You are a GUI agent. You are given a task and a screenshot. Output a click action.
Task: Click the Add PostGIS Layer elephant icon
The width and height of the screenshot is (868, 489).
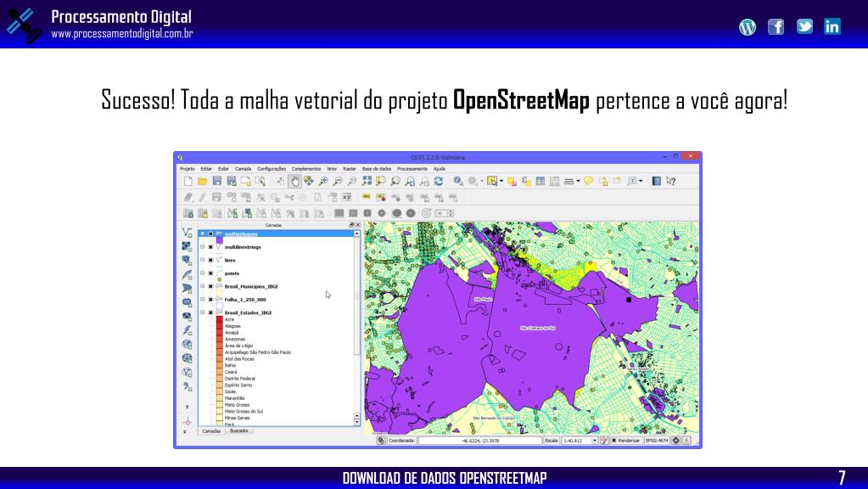click(188, 261)
